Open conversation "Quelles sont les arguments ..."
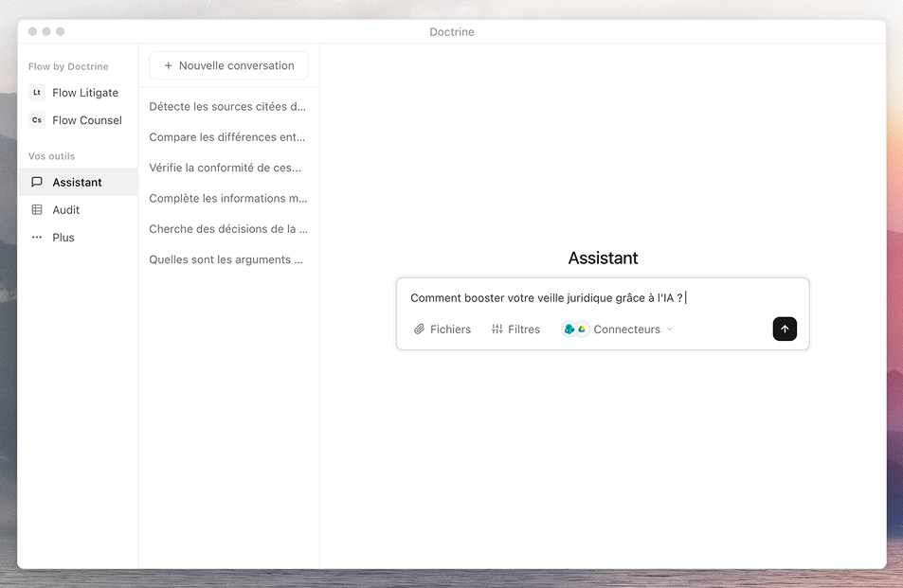 [226, 259]
